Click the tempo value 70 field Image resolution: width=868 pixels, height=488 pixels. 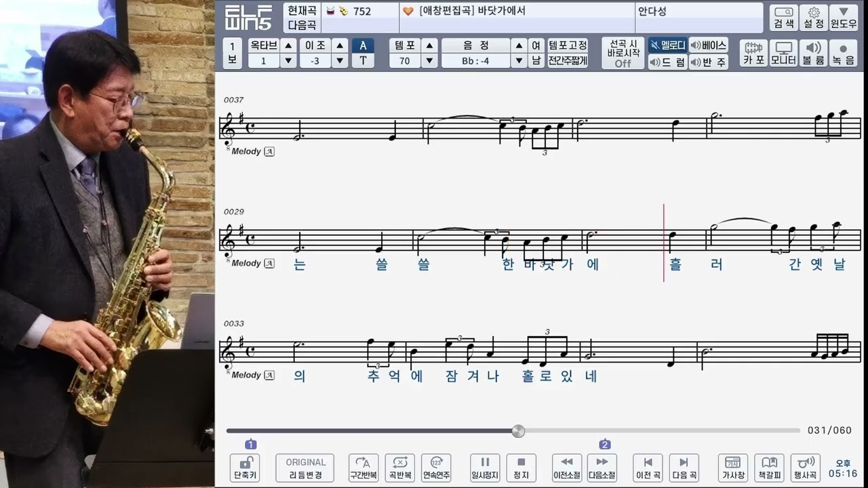[405, 61]
